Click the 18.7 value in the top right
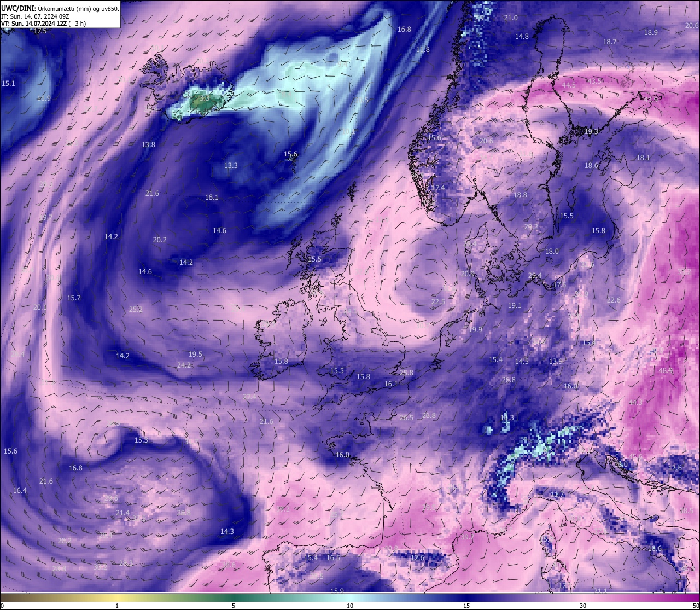 [610, 42]
